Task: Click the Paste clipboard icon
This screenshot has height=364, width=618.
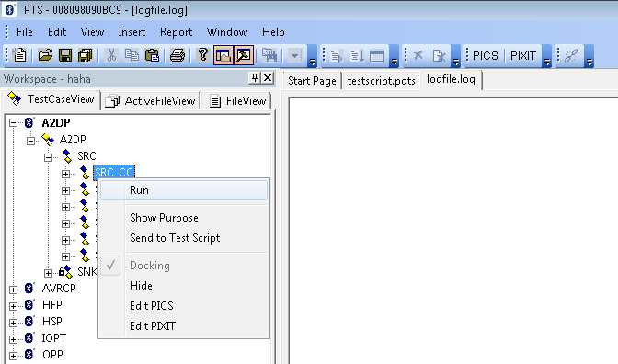Action: [152, 55]
